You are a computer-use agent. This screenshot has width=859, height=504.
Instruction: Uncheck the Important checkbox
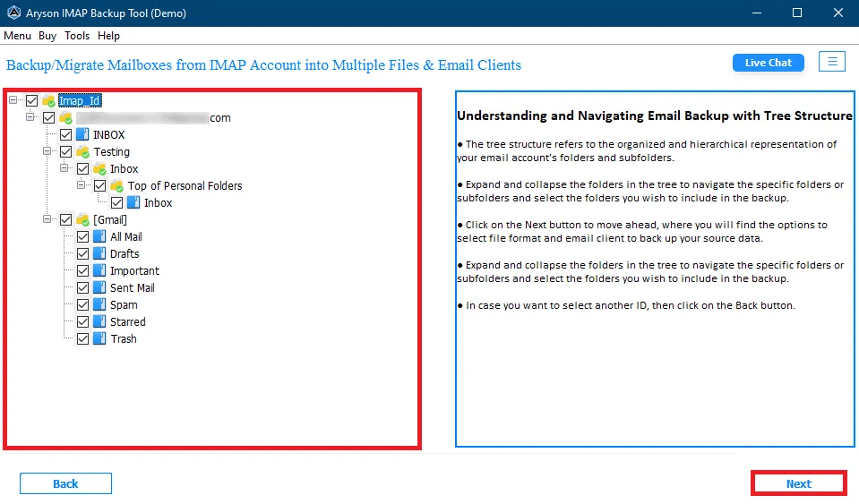(82, 270)
